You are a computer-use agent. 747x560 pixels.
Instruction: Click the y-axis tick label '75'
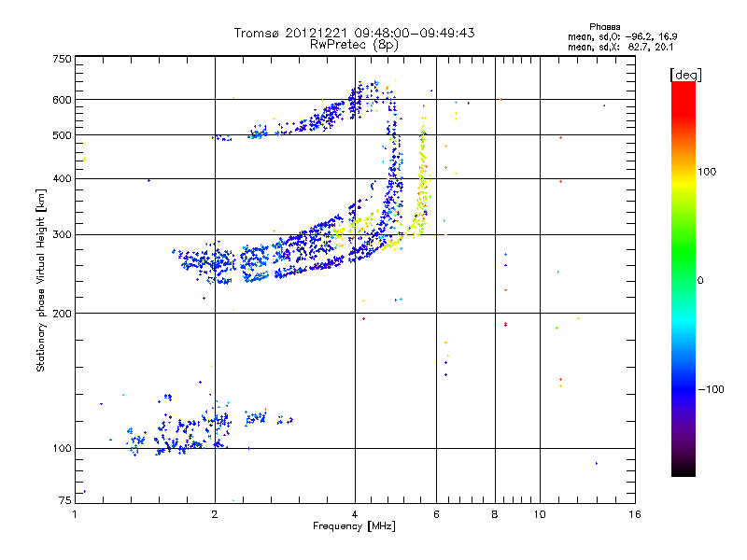click(x=65, y=500)
